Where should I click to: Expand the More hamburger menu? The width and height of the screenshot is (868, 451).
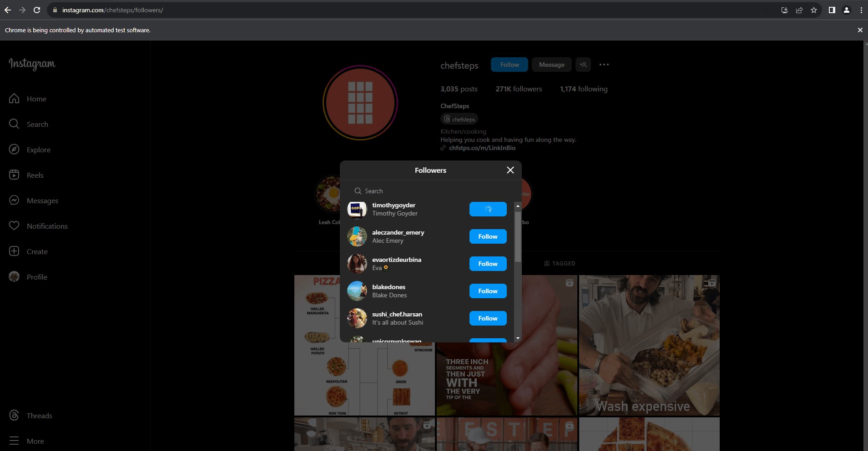(x=14, y=441)
